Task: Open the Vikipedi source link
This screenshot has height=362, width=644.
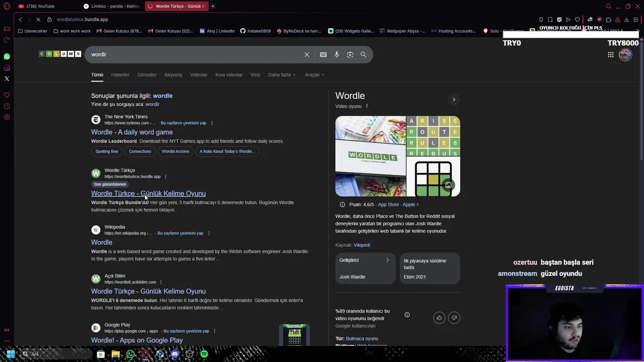Action: 362,245
